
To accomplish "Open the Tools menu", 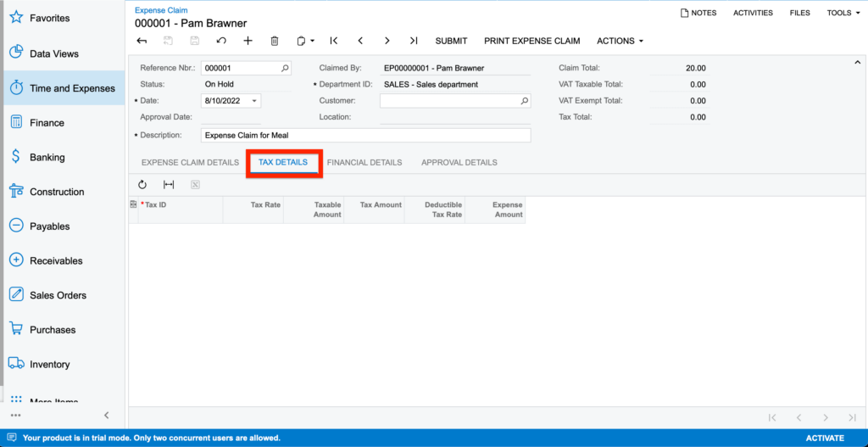I will pyautogui.click(x=843, y=13).
